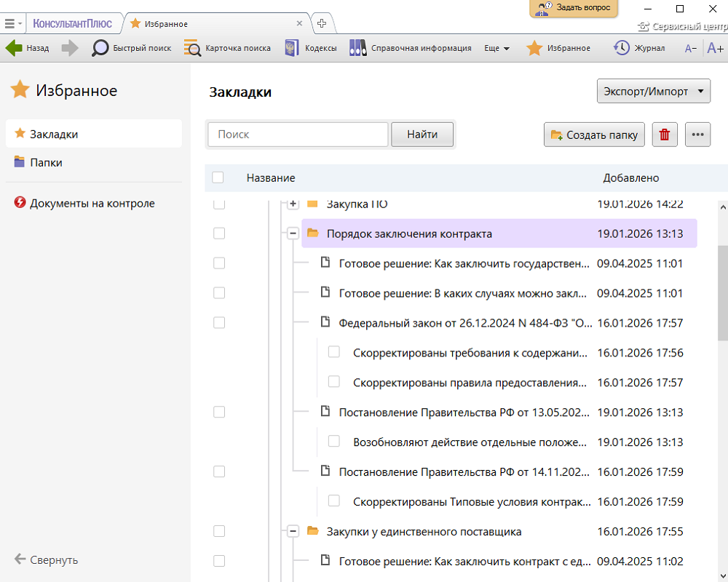Open Журнал history clock icon
Screen dimensions: 728x582
(x=622, y=48)
